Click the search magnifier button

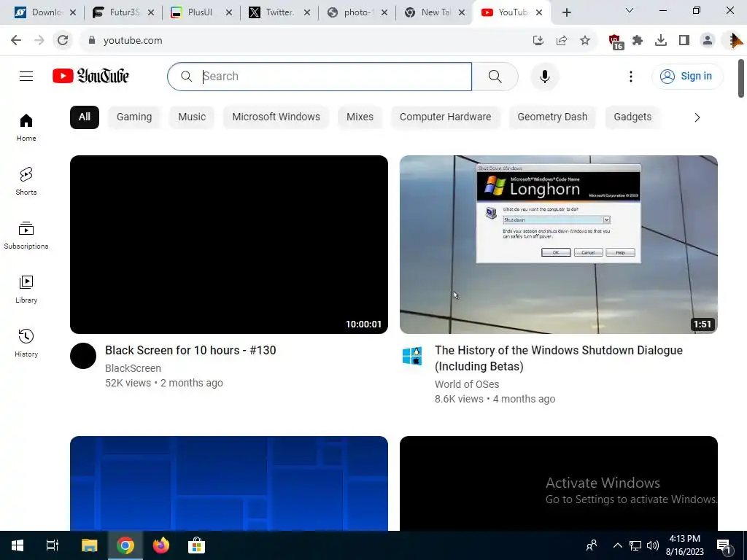pyautogui.click(x=495, y=76)
